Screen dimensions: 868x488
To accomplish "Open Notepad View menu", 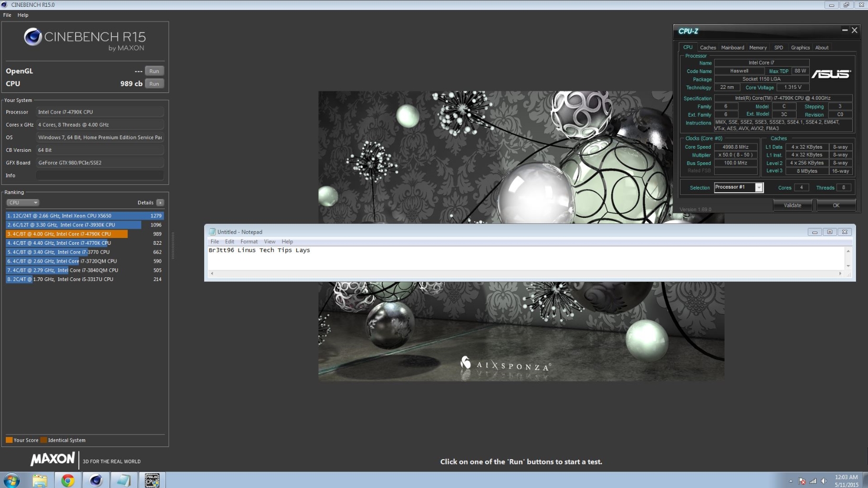I will 269,242.
